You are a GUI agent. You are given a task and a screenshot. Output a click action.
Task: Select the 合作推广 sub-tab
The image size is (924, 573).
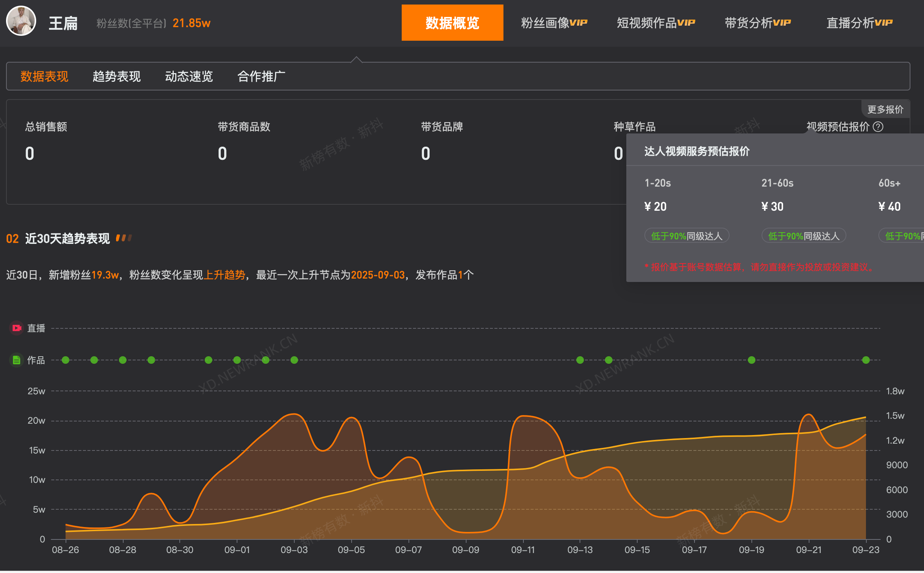point(261,76)
